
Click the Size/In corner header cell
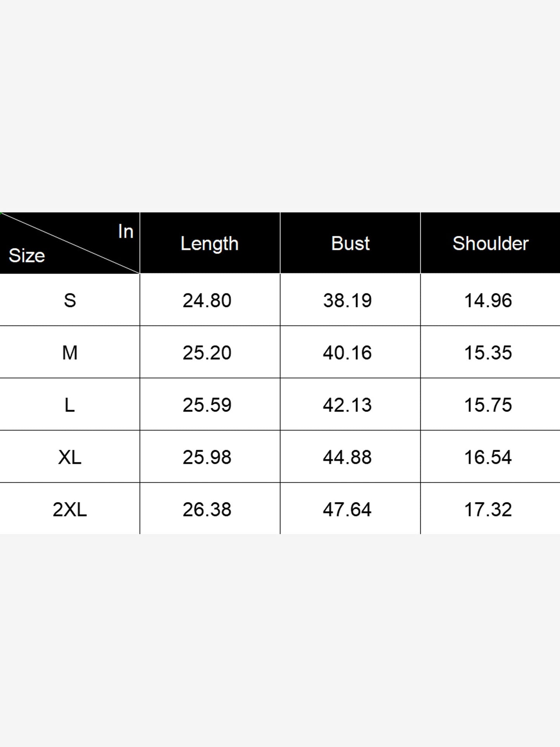pos(70,243)
